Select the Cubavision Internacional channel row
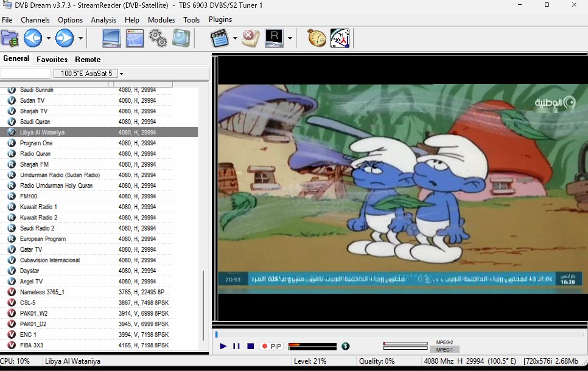Viewport: 588px width, 371px height. tap(99, 260)
